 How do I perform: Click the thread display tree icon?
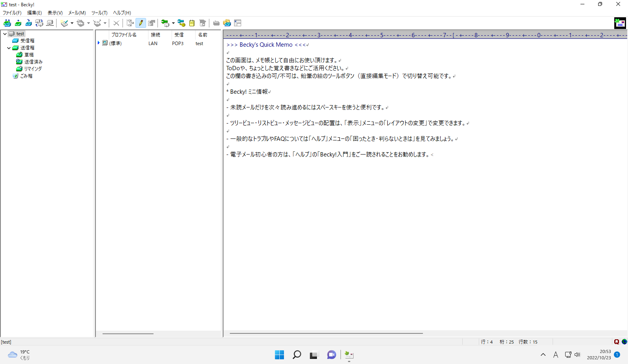(130, 23)
